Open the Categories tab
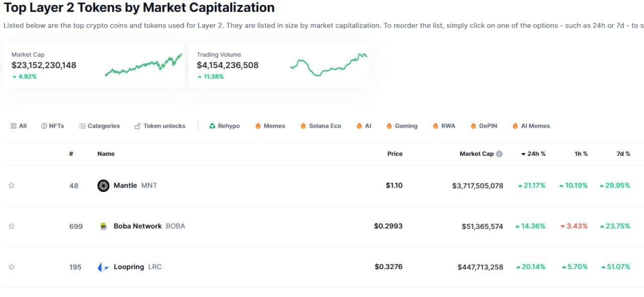Image resolution: width=644 pixels, height=297 pixels. tap(99, 126)
